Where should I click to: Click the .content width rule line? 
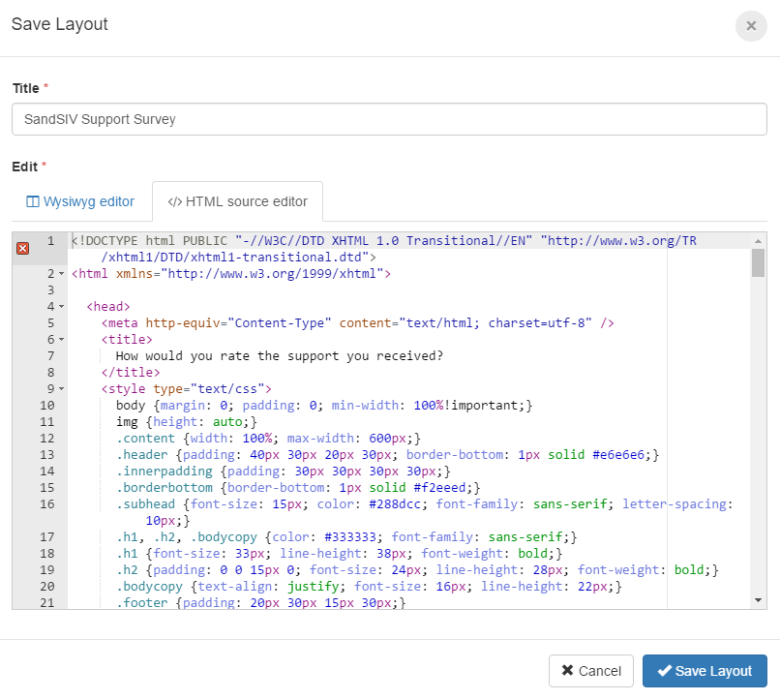tap(269, 438)
